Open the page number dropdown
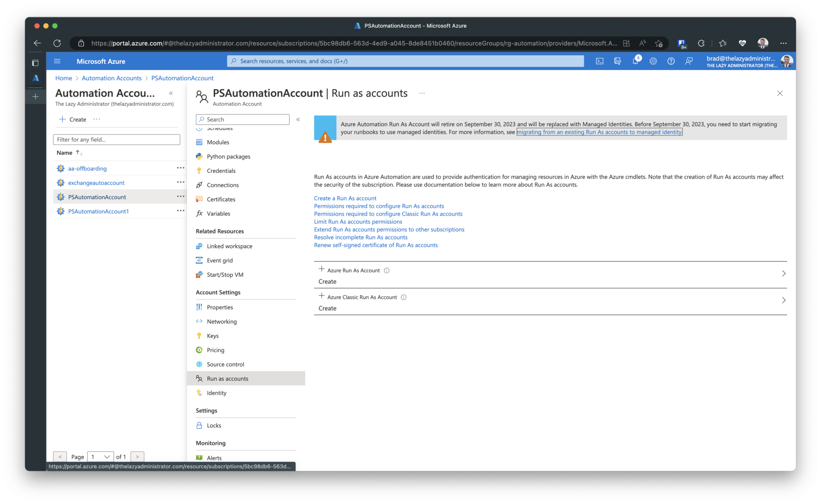This screenshot has height=504, width=821. coord(100,457)
